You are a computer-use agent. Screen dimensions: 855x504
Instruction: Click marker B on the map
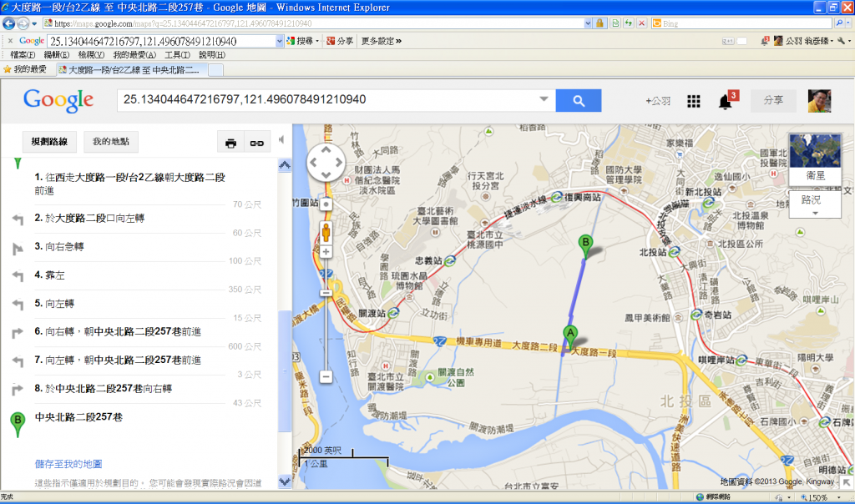click(x=585, y=245)
